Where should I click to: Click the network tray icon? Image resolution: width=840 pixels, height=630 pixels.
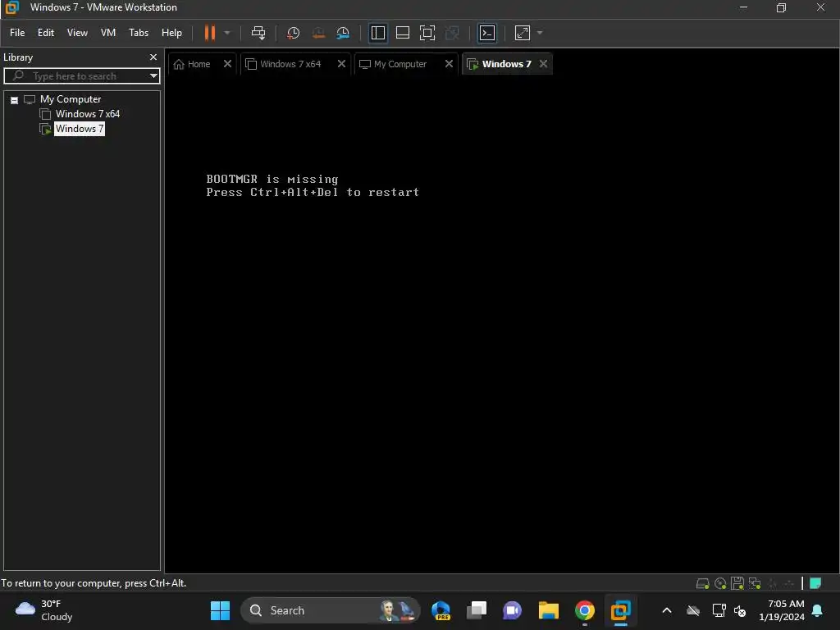(x=719, y=610)
